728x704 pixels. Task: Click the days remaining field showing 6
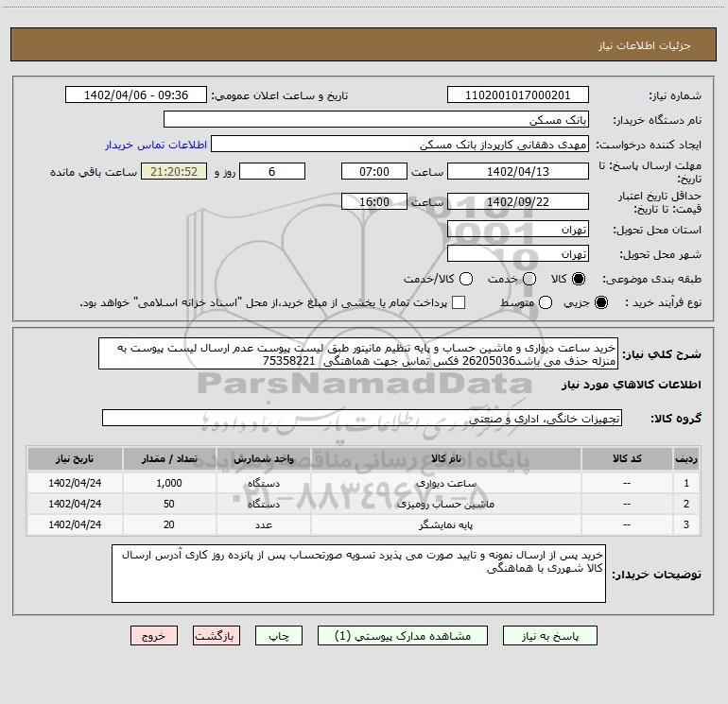(x=272, y=172)
